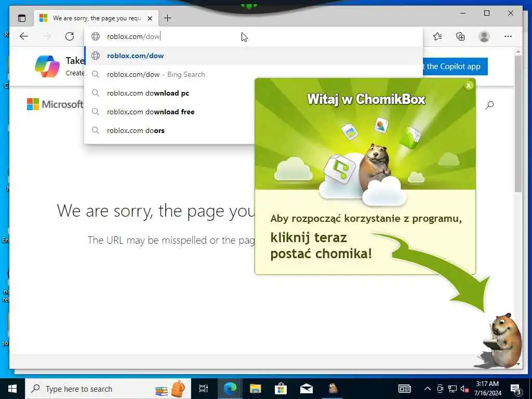This screenshot has width=532, height=399.
Task: Open News and interests widget icon
Action: point(404,389)
